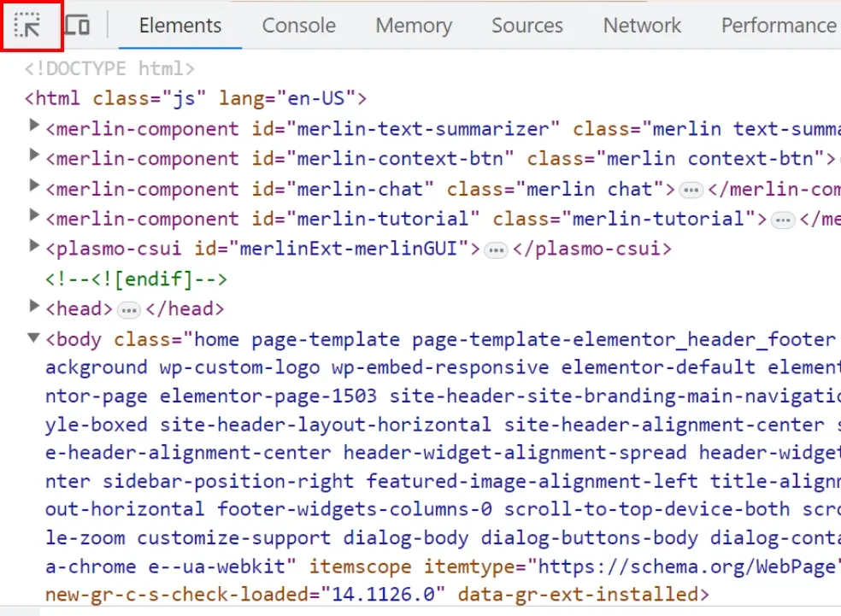Switch to the Sources tab
The height and width of the screenshot is (616, 841).
pyautogui.click(x=527, y=25)
